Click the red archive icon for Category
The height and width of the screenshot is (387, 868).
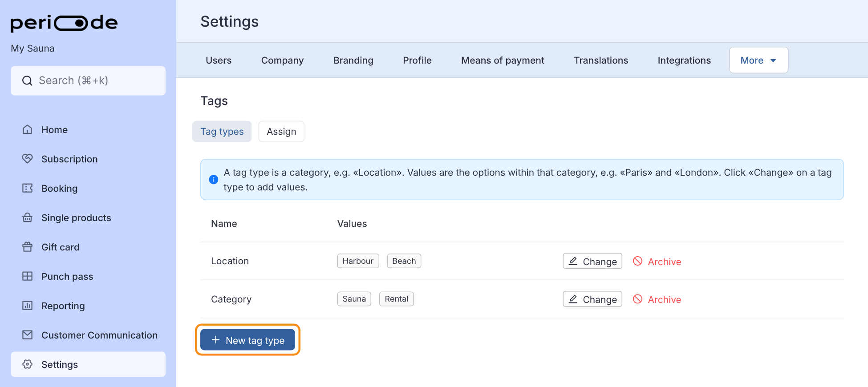point(638,299)
